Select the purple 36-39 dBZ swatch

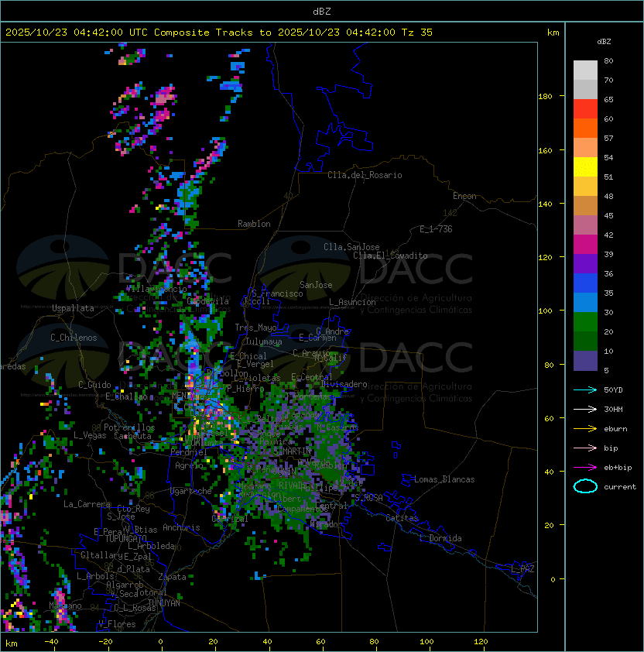(x=585, y=263)
